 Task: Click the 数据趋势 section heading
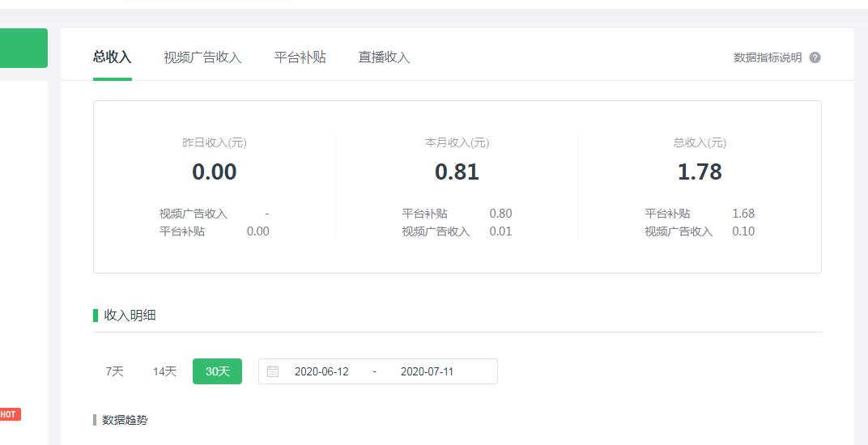coord(126,420)
